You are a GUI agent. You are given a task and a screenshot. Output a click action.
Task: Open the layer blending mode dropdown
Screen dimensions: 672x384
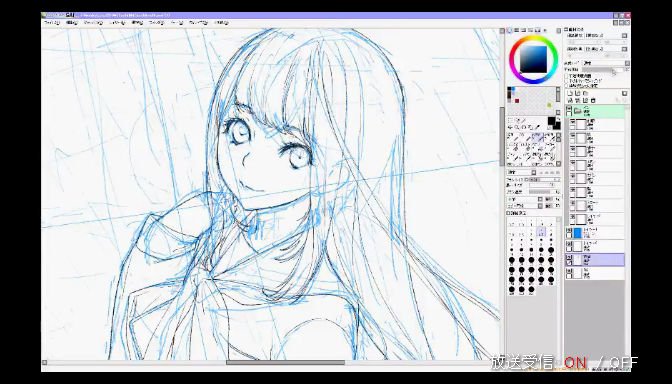[606, 63]
